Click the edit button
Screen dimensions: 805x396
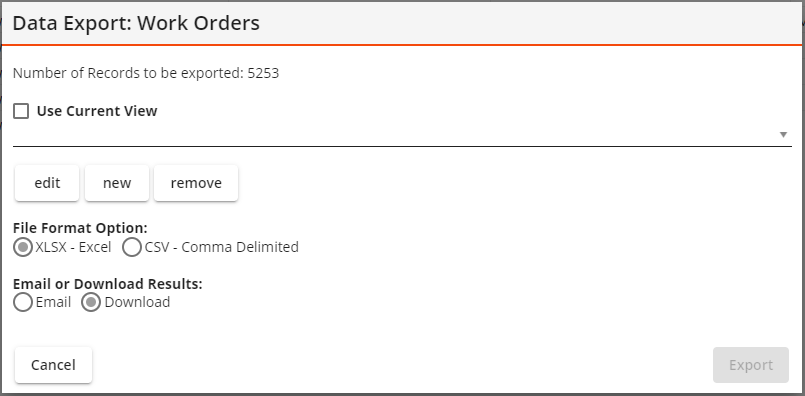[47, 183]
